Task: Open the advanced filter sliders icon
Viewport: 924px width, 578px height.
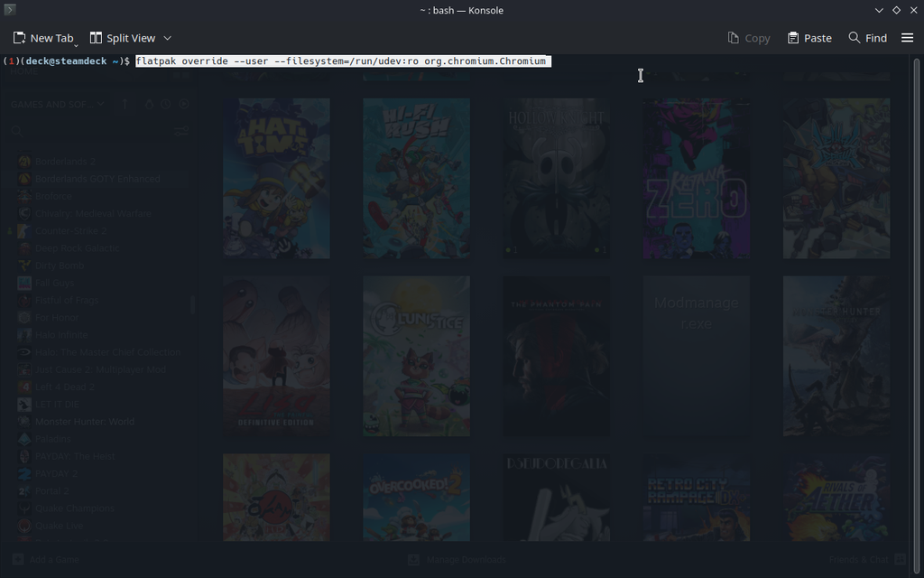Action: (180, 132)
